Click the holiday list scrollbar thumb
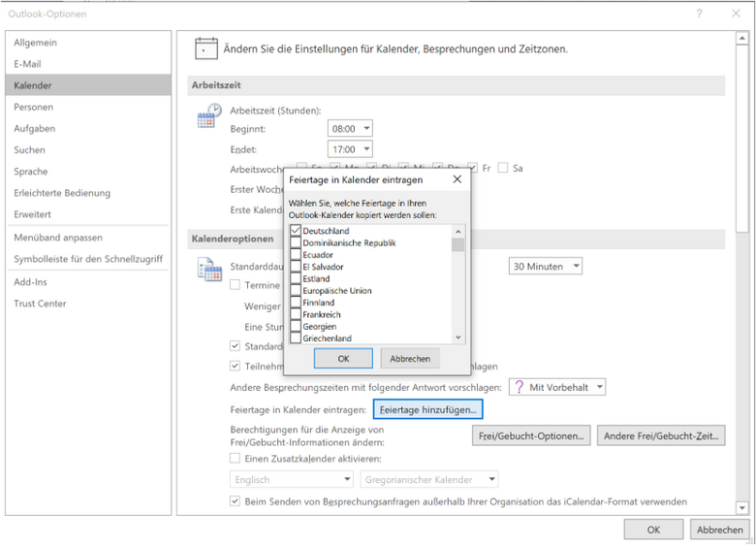This screenshot has width=756, height=546. click(458, 244)
